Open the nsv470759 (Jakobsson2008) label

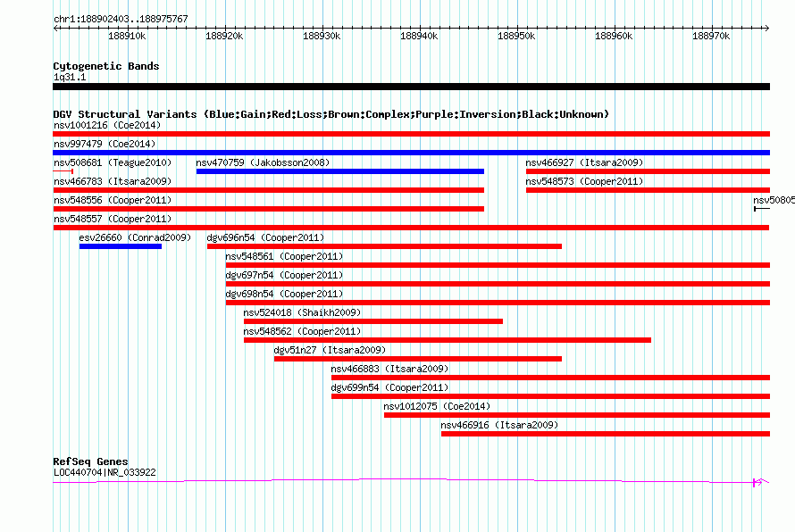tap(263, 162)
